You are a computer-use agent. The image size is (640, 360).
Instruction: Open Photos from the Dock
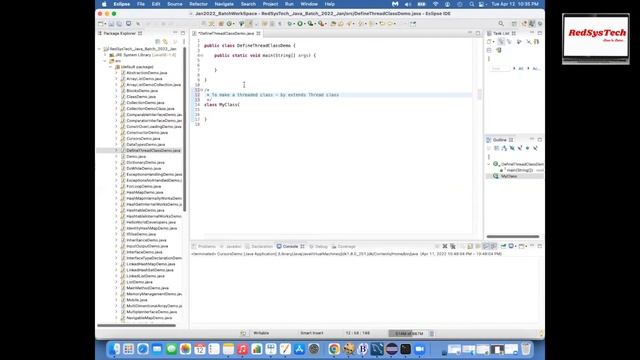(185, 349)
